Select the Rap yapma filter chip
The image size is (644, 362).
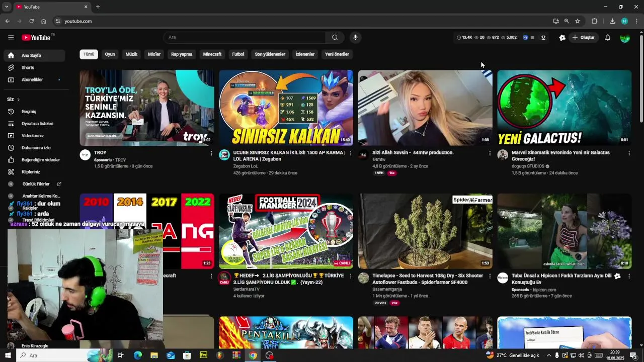click(182, 54)
